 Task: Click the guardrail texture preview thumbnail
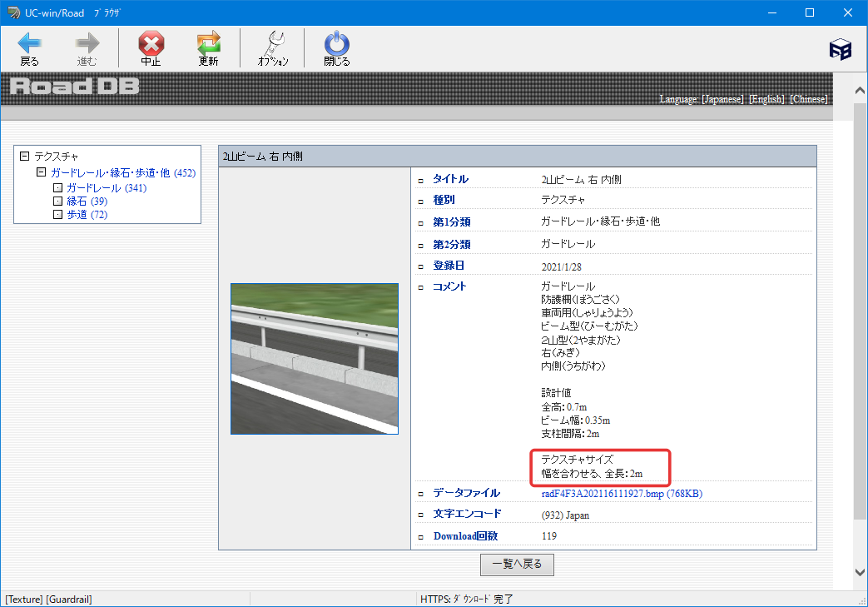pos(315,359)
